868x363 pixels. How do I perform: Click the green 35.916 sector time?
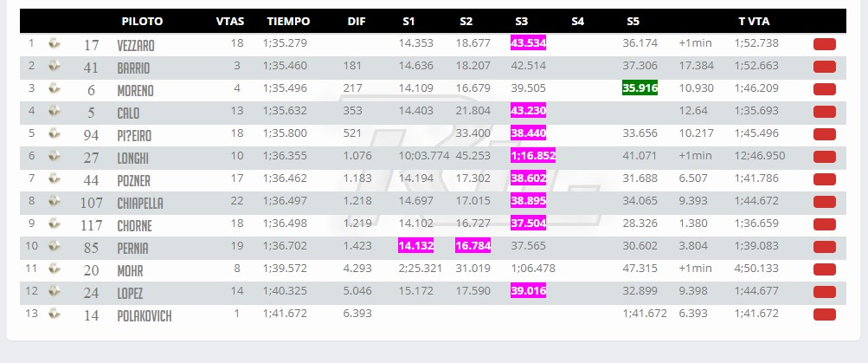point(640,88)
